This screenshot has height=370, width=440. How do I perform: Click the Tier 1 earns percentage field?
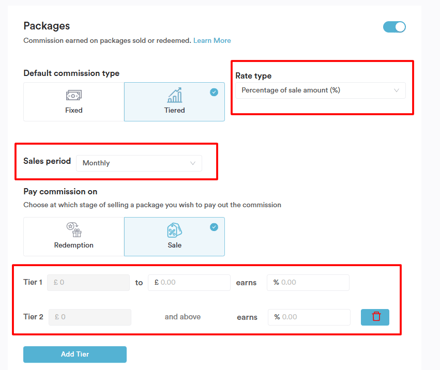(308, 283)
